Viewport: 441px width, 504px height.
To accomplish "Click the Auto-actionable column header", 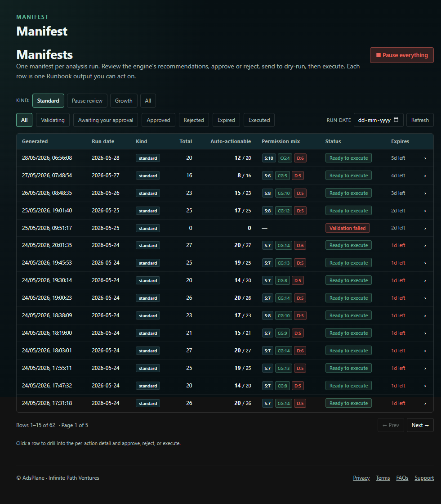I will pos(231,141).
